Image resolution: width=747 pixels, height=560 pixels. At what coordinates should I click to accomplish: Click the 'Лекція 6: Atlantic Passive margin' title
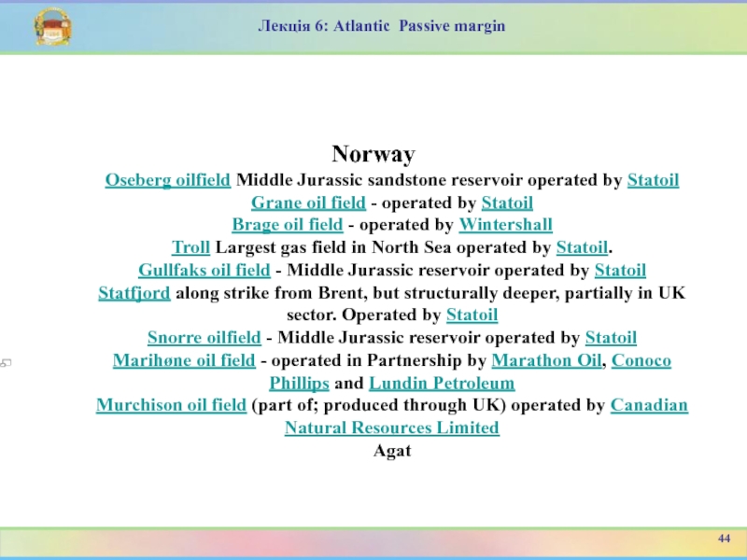[x=382, y=26]
